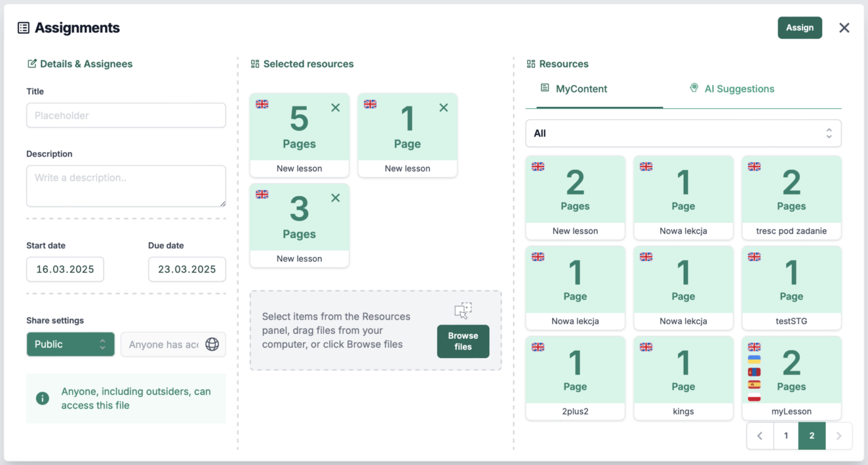Click the grid icon next to Selected resources
Screen dimensions: 868x465
tap(255, 64)
